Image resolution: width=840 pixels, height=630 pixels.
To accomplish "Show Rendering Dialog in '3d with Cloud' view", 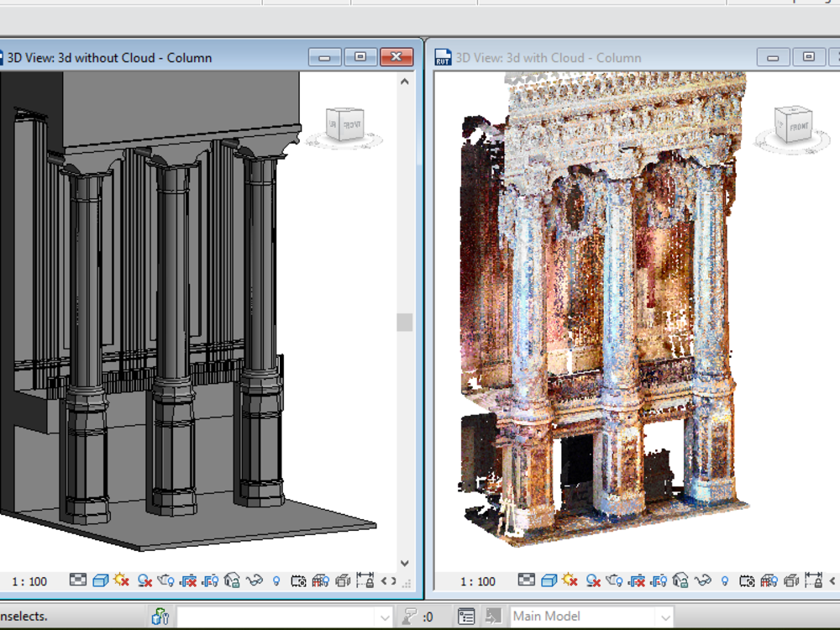I will coord(615,580).
